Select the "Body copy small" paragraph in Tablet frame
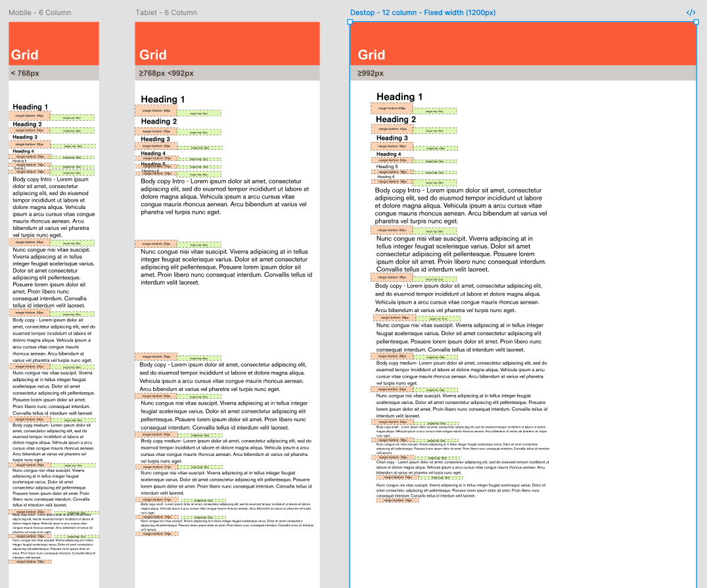Screen dimensions: 707x588 [225, 509]
